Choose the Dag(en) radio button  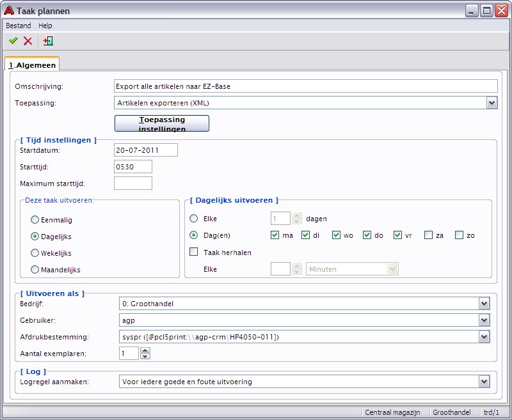click(x=194, y=235)
